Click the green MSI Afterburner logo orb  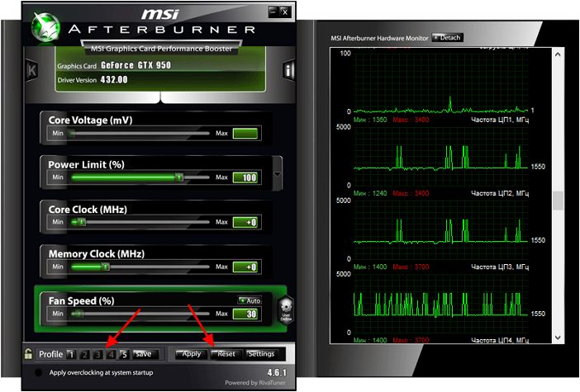tap(45, 27)
